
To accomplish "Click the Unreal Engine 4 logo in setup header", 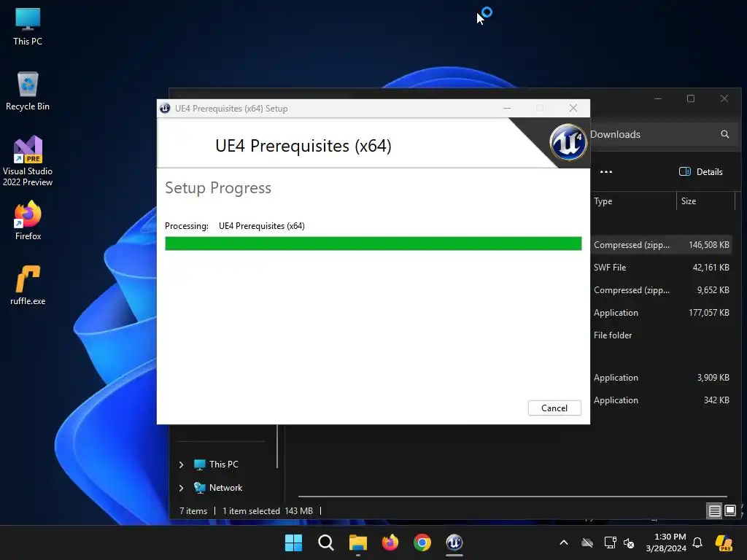I will (x=568, y=142).
